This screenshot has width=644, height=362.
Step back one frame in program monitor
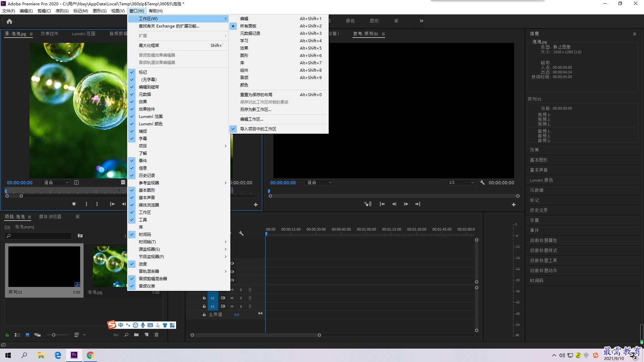[x=394, y=204]
